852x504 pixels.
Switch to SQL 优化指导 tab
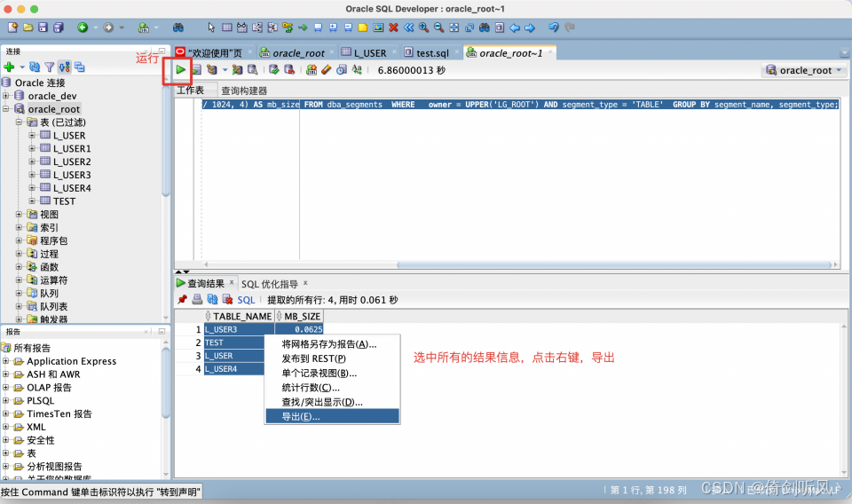point(270,284)
